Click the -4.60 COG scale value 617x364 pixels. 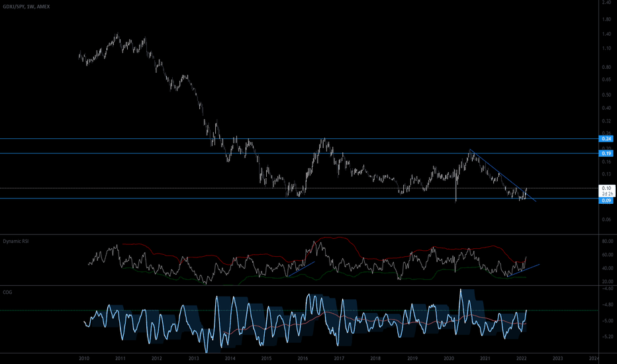(x=608, y=289)
